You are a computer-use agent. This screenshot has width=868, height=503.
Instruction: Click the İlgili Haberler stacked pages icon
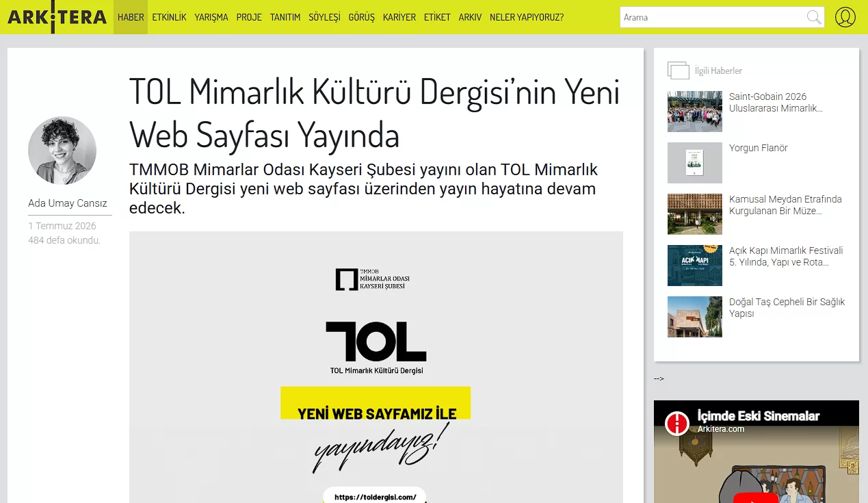point(679,70)
